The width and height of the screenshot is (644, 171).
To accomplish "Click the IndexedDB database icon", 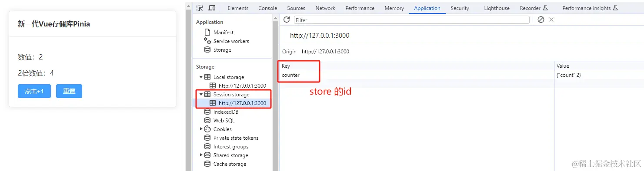I will pyautogui.click(x=207, y=112).
